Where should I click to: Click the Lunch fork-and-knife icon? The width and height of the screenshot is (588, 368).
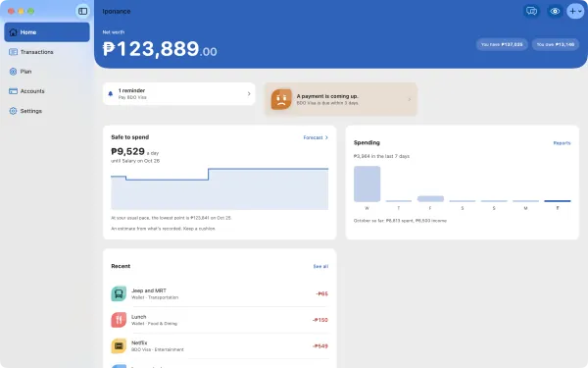click(x=119, y=320)
